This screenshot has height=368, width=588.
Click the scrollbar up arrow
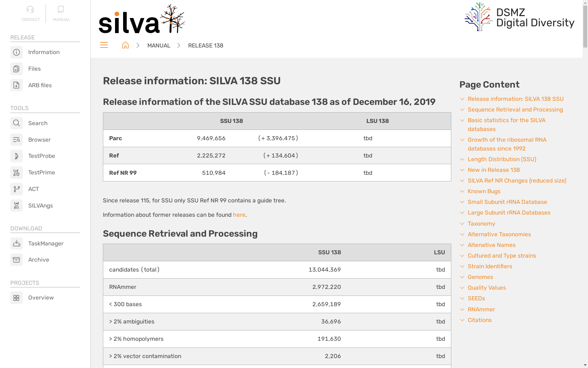coord(585,3)
